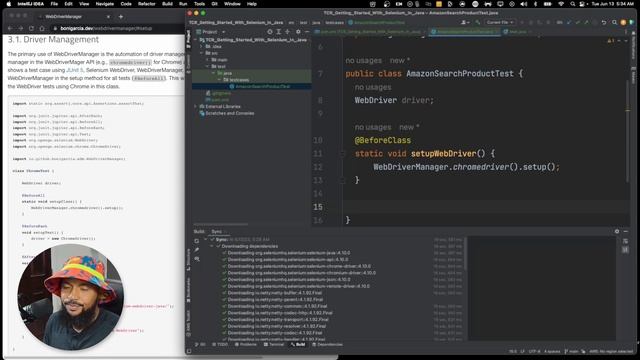Click the tool windows quick-access corner icon
The width and height of the screenshot is (640, 360).
tap(189, 351)
